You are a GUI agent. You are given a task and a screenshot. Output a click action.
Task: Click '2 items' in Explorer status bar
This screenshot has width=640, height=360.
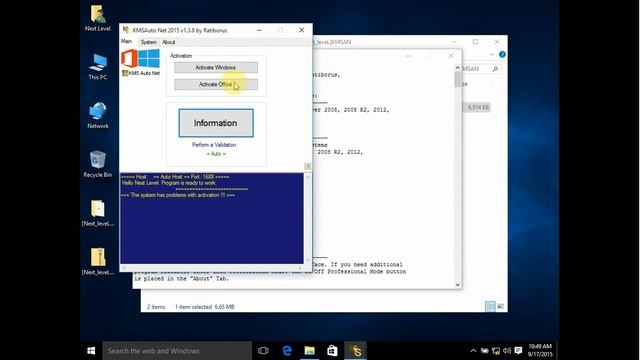coord(156,307)
